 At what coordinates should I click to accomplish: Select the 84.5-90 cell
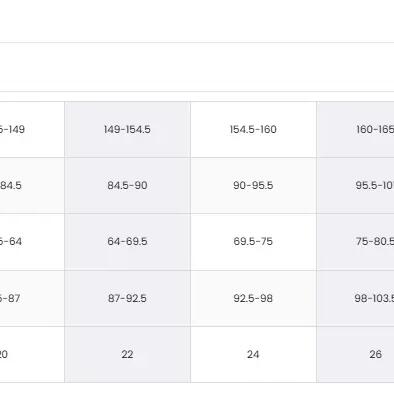pos(127,185)
